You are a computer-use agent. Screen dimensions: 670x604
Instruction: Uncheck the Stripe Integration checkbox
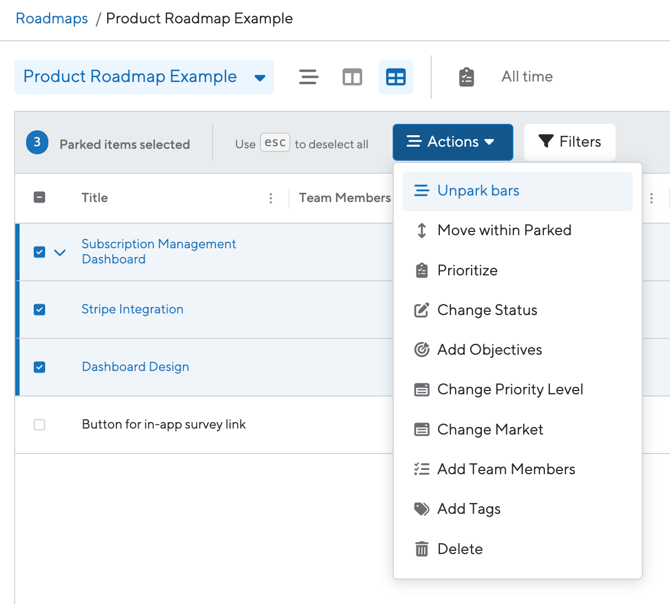pos(40,310)
